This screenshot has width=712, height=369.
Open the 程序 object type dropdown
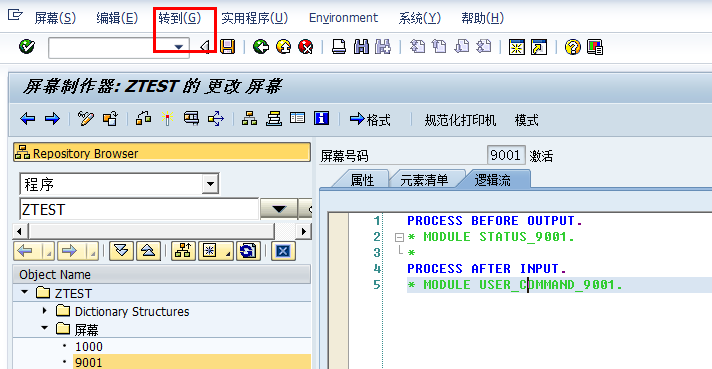pos(210,184)
